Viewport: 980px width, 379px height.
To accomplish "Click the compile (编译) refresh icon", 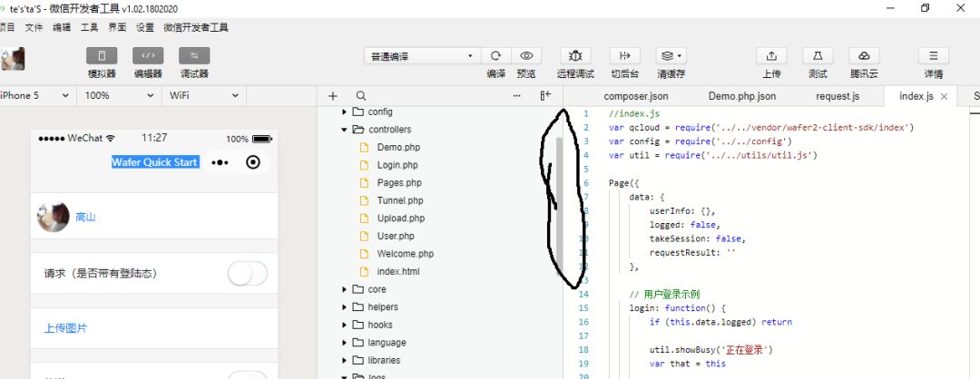I will coord(496,55).
